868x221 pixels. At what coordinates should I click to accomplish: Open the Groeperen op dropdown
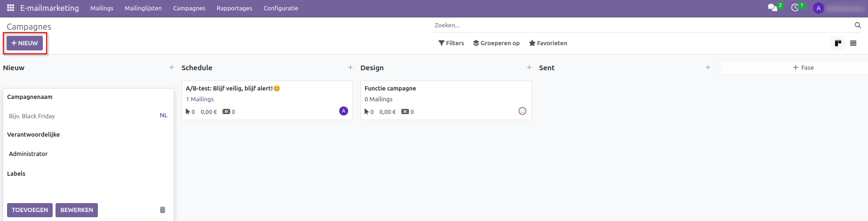click(496, 43)
